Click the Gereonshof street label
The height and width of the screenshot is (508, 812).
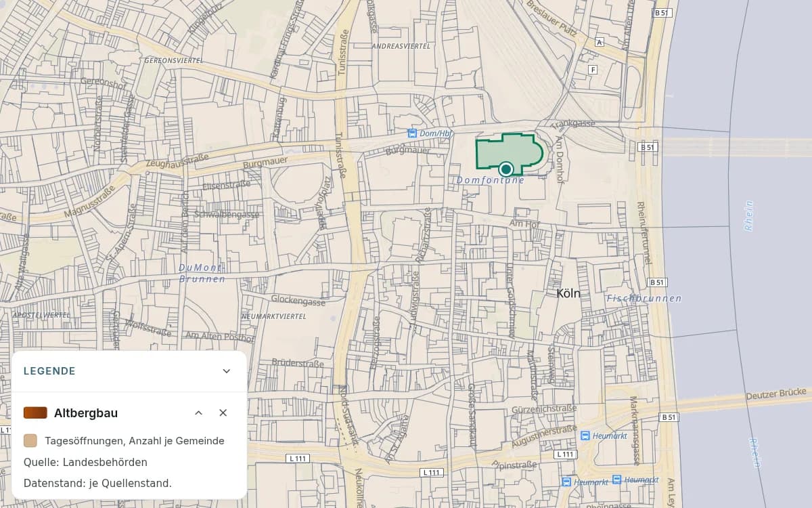coord(103,83)
